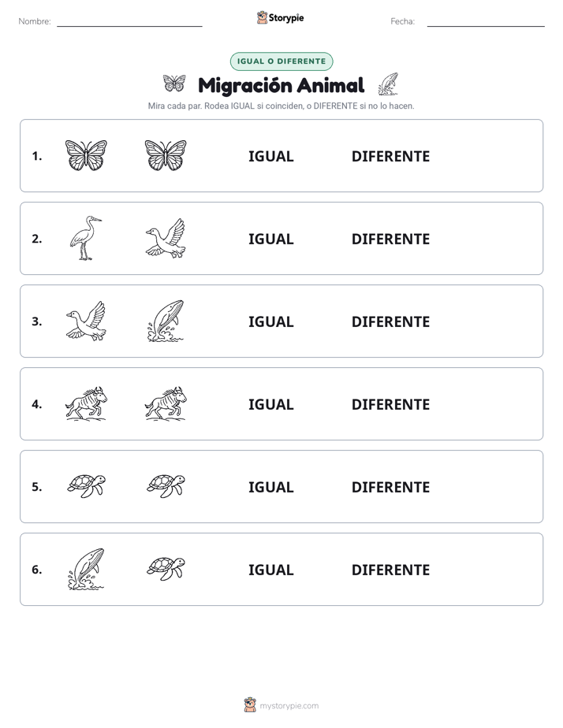563x728 pixels.
Task: Choose IGUAL in row 5
Action: [x=270, y=487]
